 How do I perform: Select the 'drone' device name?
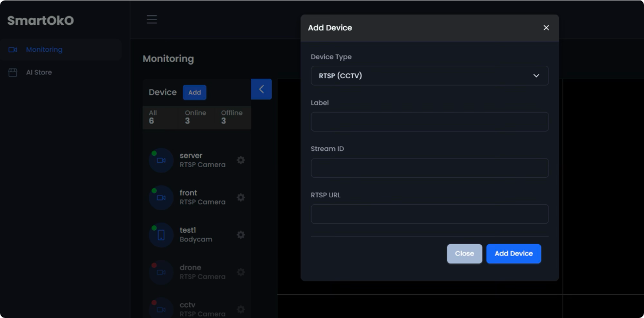click(190, 267)
